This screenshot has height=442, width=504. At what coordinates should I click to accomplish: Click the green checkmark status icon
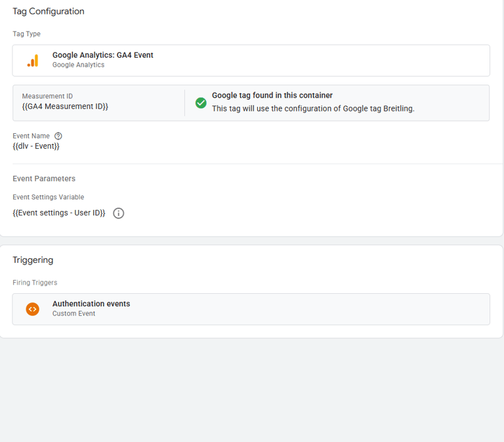(201, 103)
